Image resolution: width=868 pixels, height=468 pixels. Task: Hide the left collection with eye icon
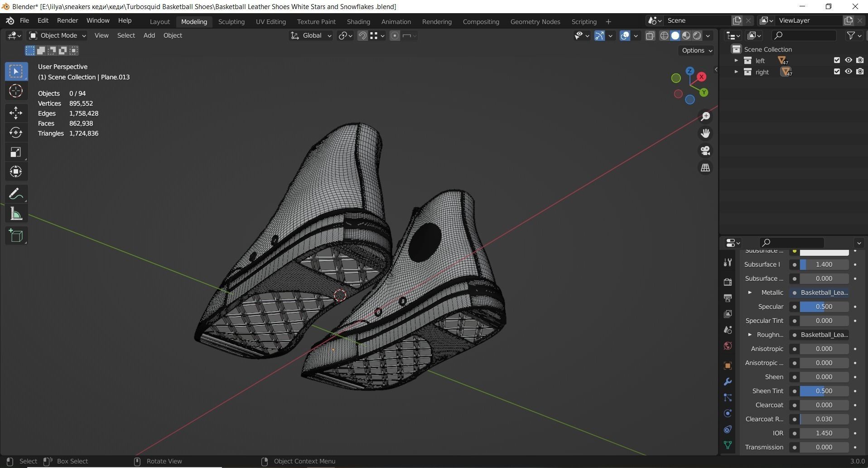848,60
